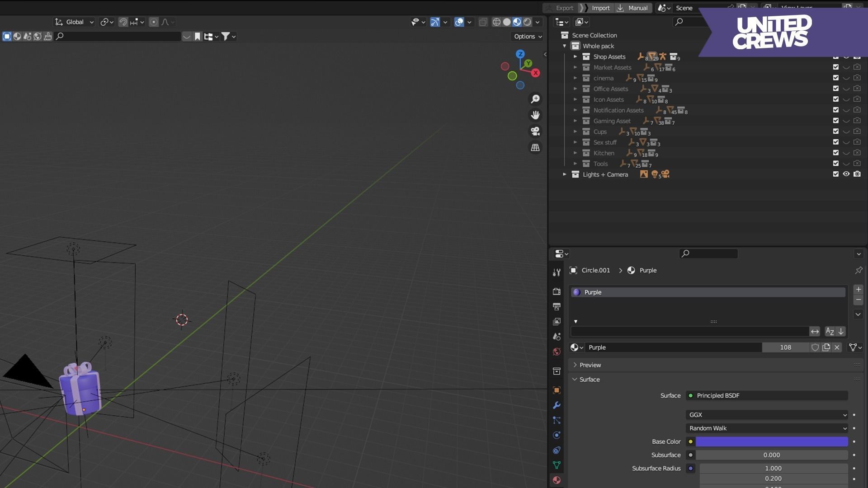Click the Options button in viewport
The height and width of the screenshot is (488, 868).
(528, 37)
